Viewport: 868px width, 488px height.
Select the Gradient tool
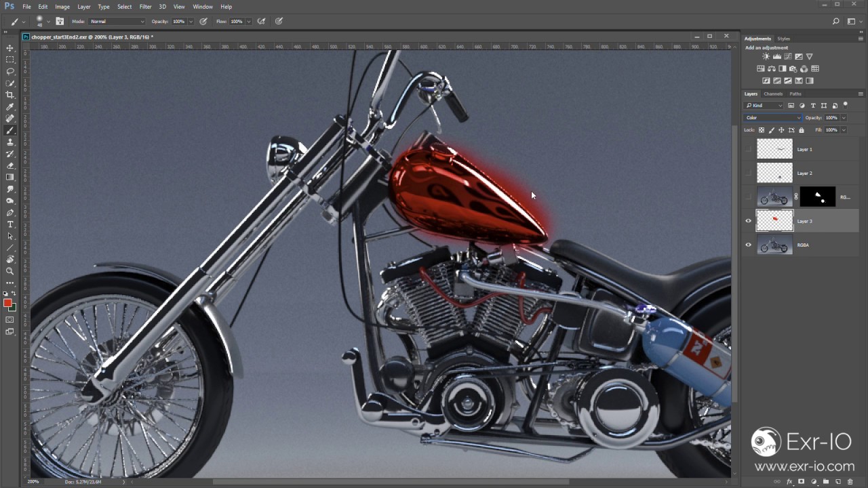(9, 177)
